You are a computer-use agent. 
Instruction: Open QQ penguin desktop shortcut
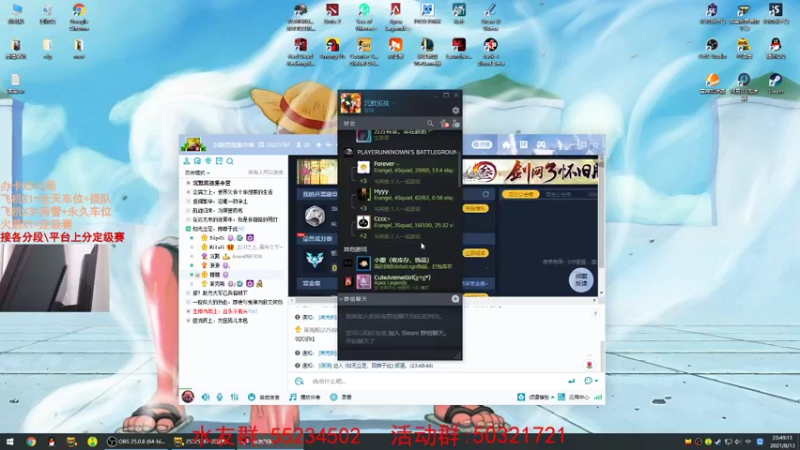(776, 49)
